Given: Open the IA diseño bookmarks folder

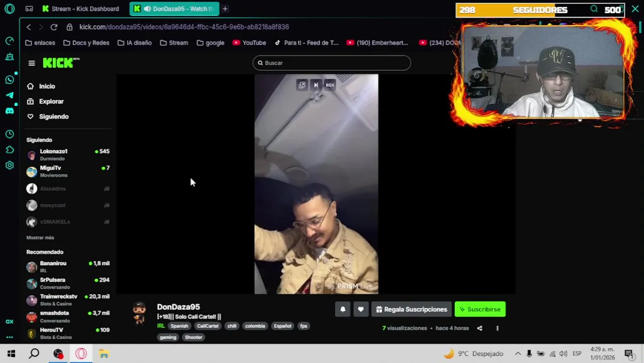Looking at the screenshot, I should [135, 43].
